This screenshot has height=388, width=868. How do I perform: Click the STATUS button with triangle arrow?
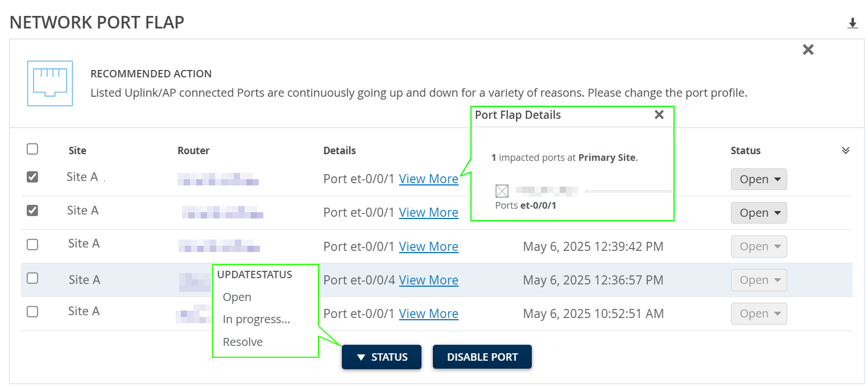point(381,357)
